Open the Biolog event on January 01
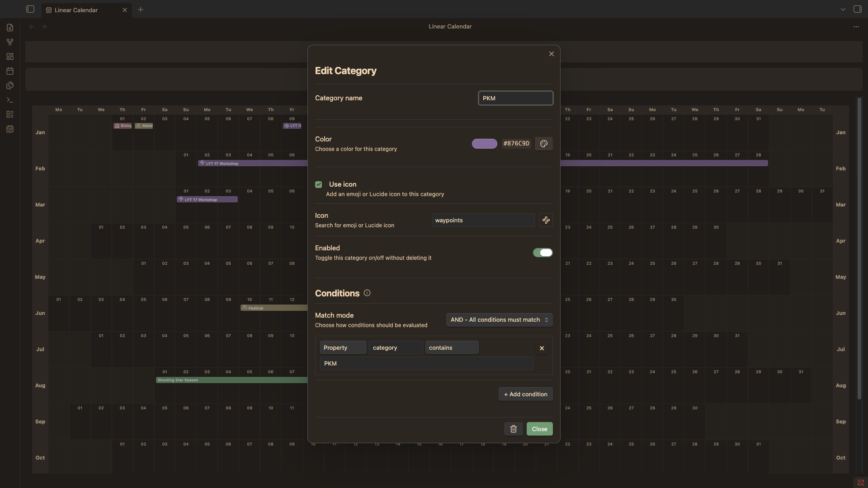The image size is (868, 488). tap(123, 126)
